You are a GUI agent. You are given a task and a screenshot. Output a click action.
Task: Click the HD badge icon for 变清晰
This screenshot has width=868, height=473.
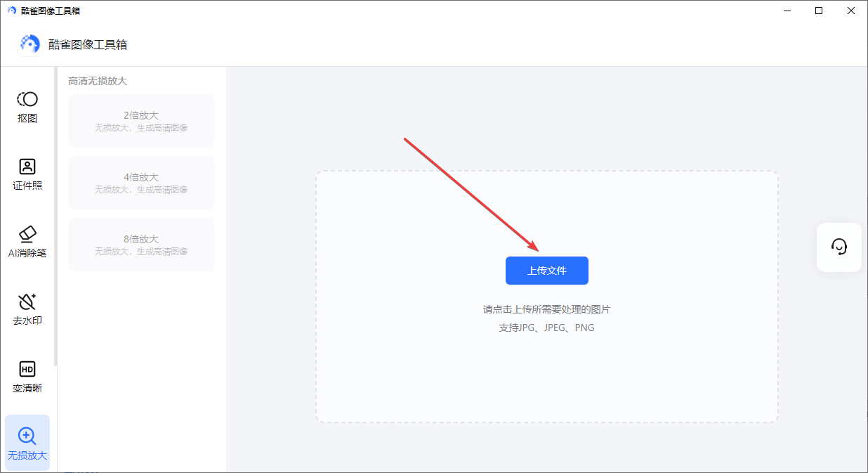[x=27, y=368]
